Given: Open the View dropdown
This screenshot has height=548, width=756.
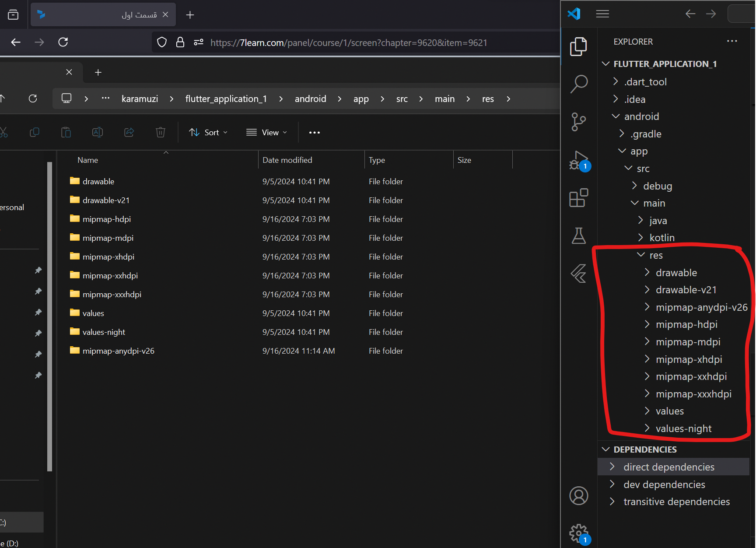Looking at the screenshot, I should (267, 132).
